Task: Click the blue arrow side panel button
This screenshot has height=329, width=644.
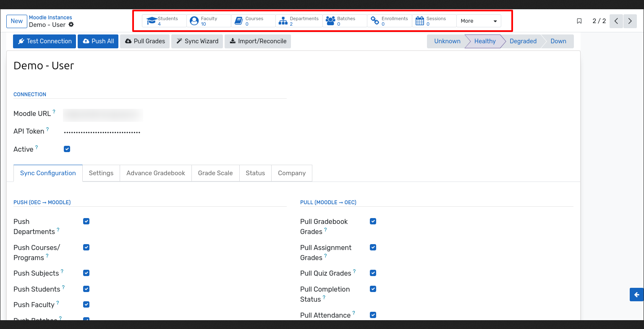Action: pos(637,295)
